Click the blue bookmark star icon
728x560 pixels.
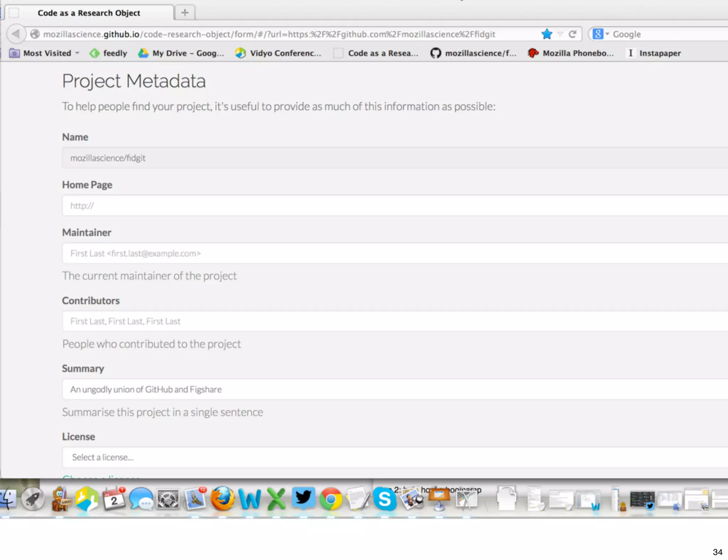(547, 34)
